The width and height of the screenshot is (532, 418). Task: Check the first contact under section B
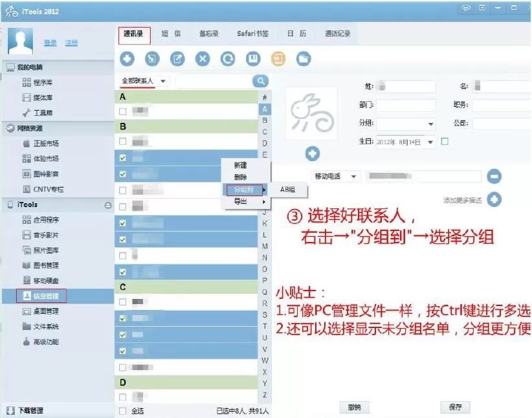[x=123, y=141]
